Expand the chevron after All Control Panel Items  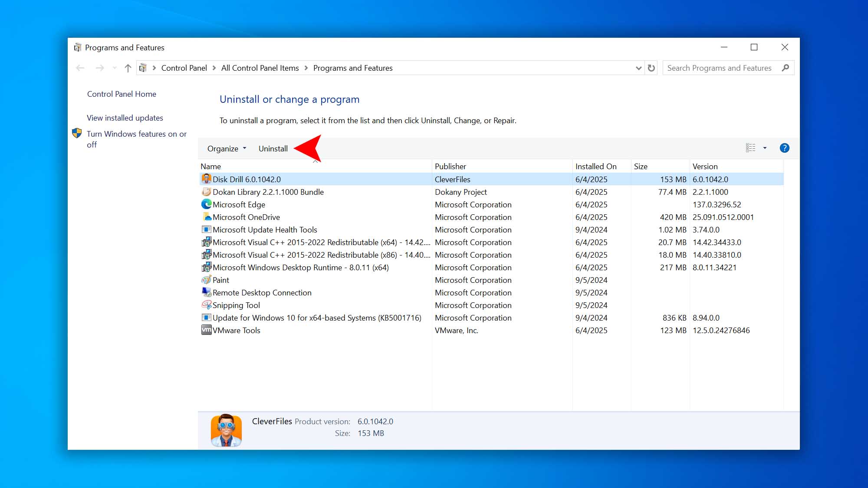pyautogui.click(x=306, y=68)
